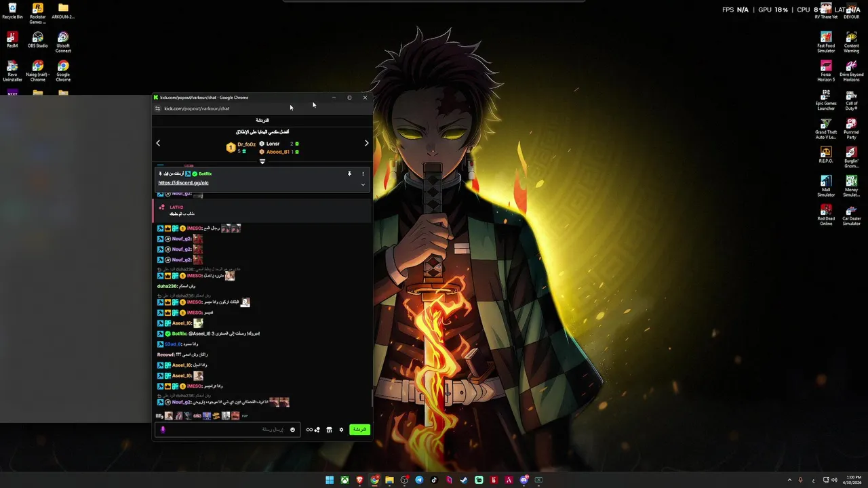
Task: Open File Explorer from the taskbar
Action: click(x=389, y=480)
